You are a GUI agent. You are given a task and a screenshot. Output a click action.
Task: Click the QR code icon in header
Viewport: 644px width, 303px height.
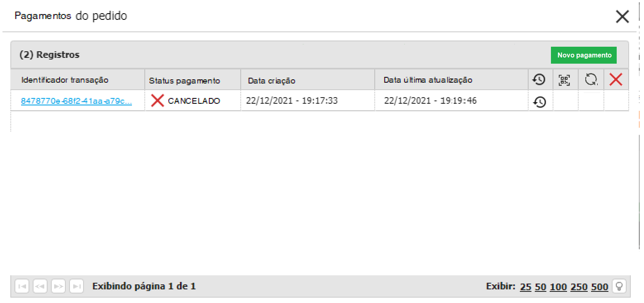click(564, 80)
